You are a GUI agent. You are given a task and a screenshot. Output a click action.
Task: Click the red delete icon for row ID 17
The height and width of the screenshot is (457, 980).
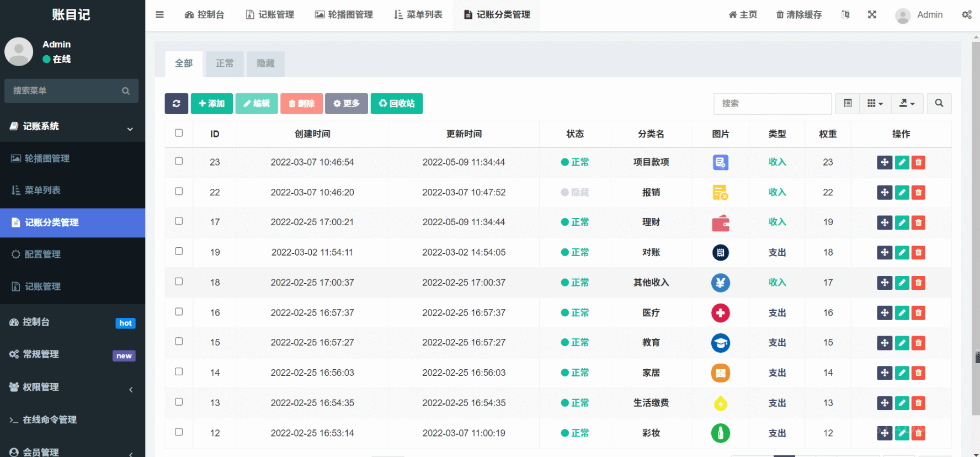click(918, 222)
